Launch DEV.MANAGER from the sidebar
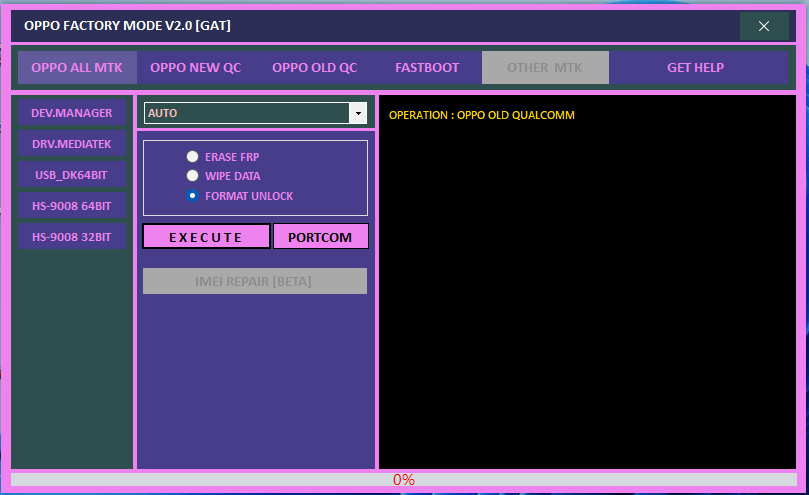 tap(72, 113)
